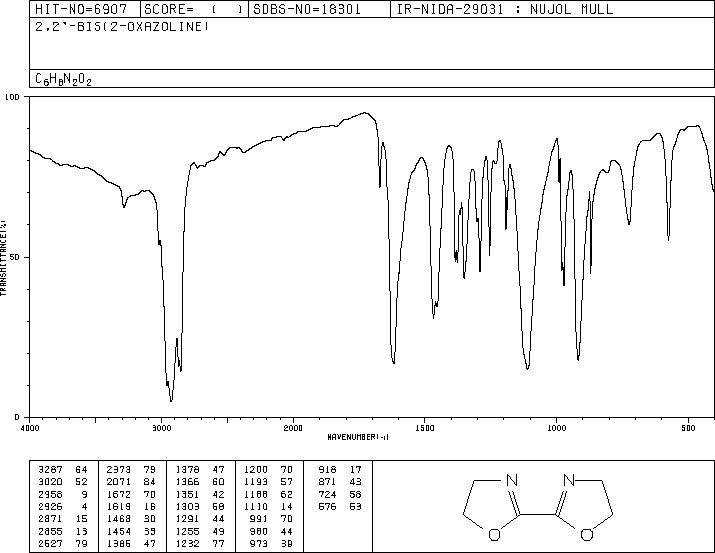715x553 pixels.
Task: Click the 500 x-axis tick label
Action: [689, 428]
